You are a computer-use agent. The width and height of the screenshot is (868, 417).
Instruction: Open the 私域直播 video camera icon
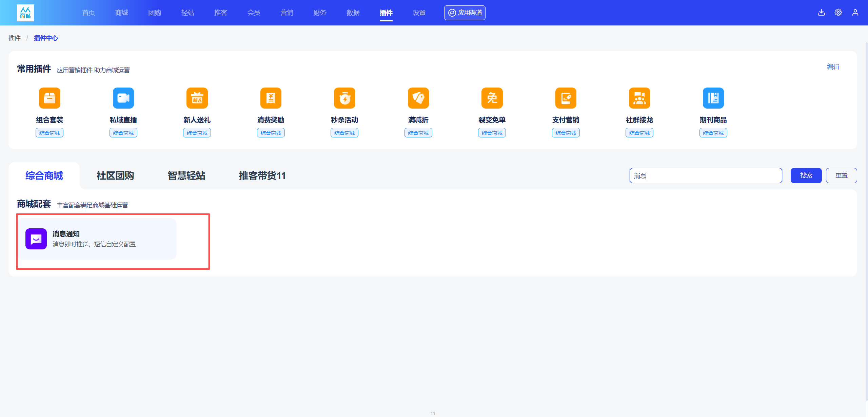click(123, 98)
